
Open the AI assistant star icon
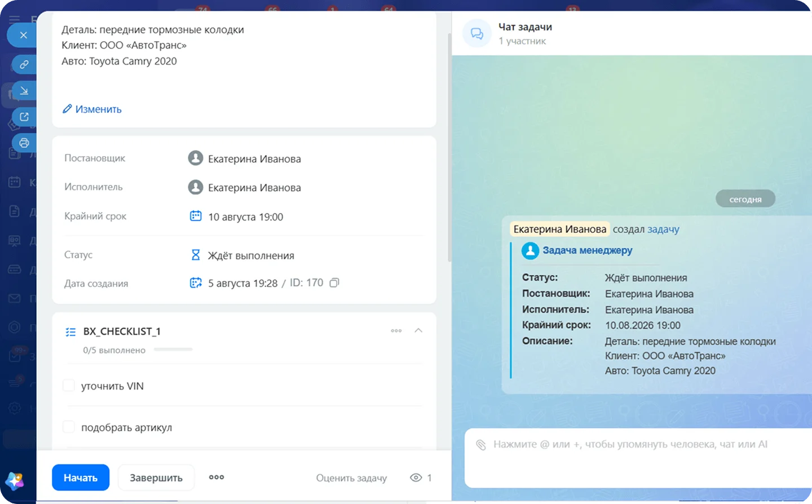(15, 480)
